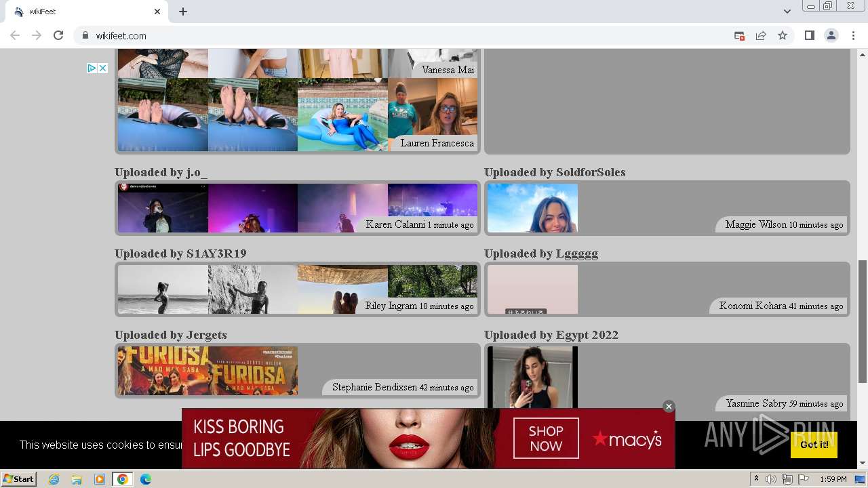Open Maggie Wilson's name label

755,224
